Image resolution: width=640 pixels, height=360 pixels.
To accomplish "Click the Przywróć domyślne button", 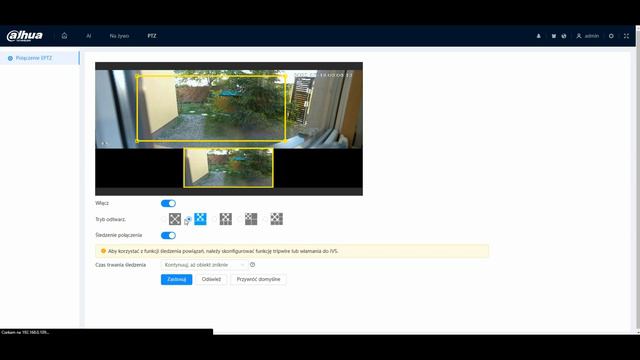I will click(x=258, y=280).
